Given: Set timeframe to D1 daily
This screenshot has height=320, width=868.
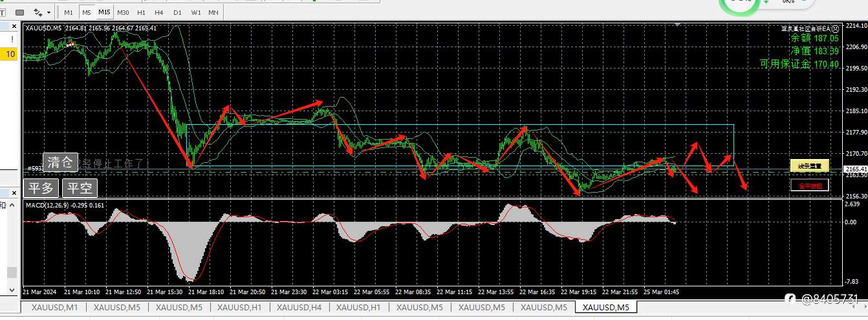Looking at the screenshot, I should coord(177,12).
